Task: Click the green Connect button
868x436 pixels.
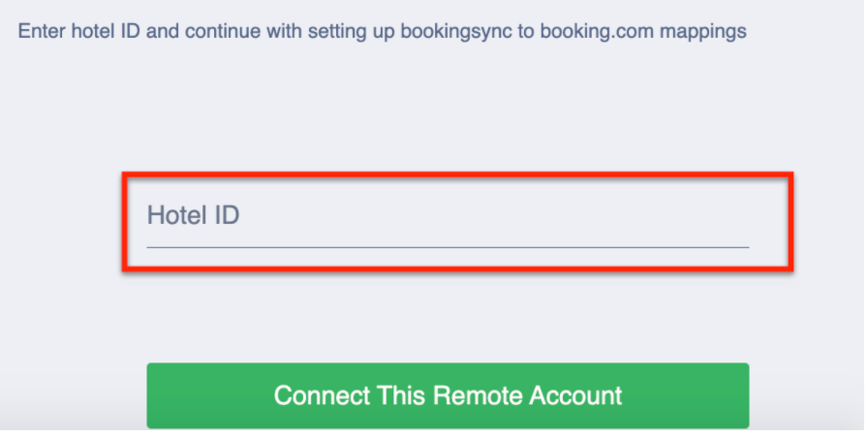Action: pyautogui.click(x=448, y=395)
